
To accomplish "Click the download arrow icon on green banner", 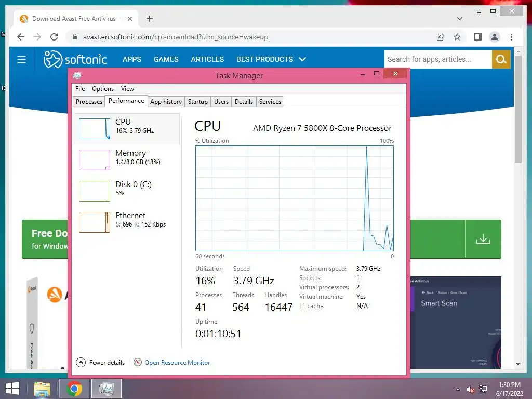I will pyautogui.click(x=483, y=239).
